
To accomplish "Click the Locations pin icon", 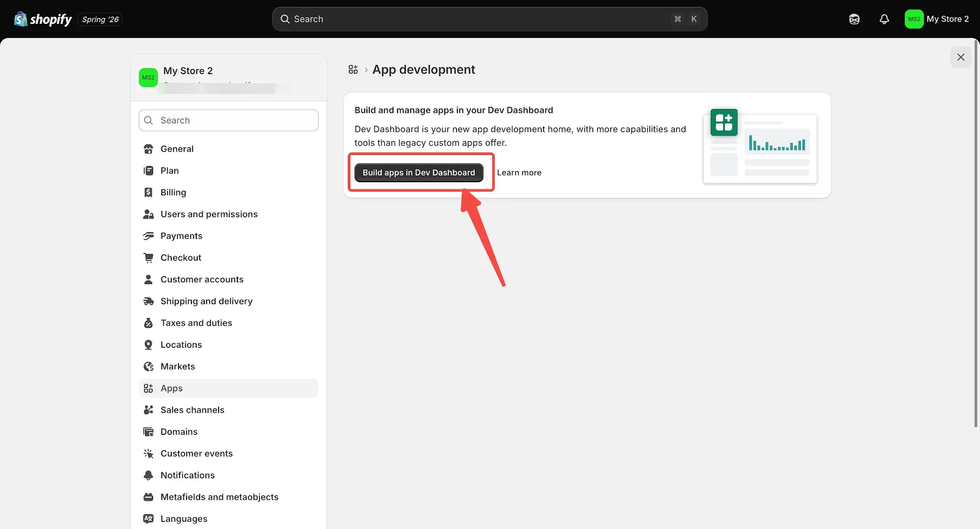I will pos(148,345).
